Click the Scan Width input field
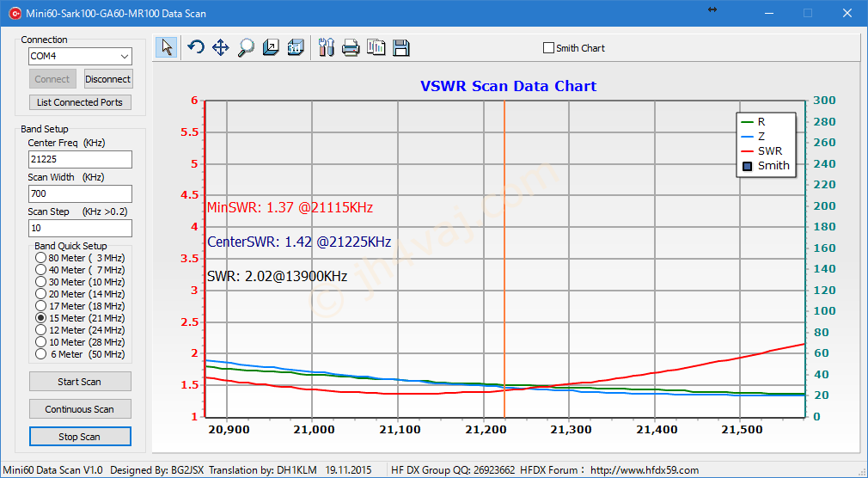 coord(80,193)
